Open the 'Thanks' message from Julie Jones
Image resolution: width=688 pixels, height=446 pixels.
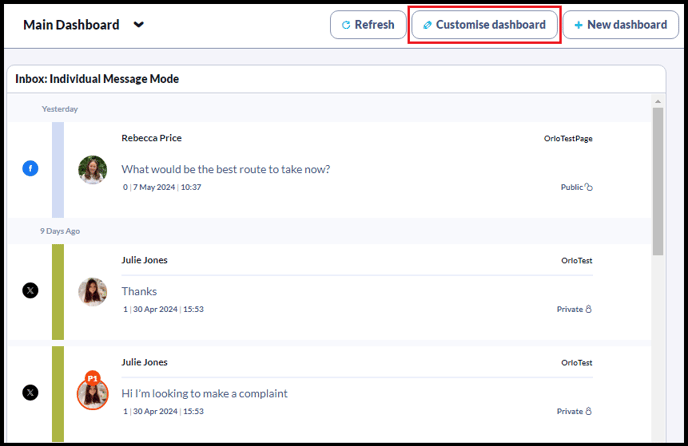point(139,291)
